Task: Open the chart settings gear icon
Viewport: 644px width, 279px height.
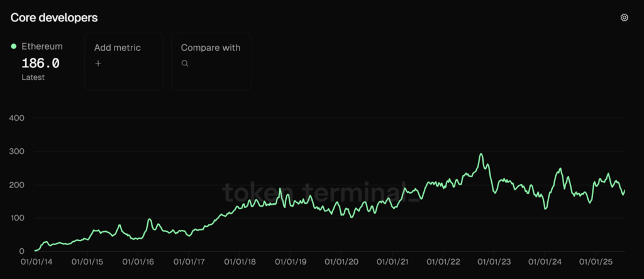Action: point(624,18)
